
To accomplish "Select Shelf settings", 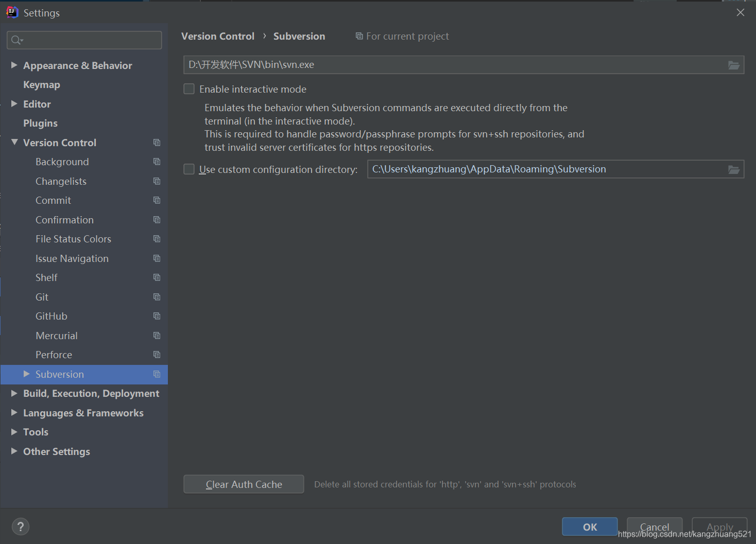I will click(46, 277).
